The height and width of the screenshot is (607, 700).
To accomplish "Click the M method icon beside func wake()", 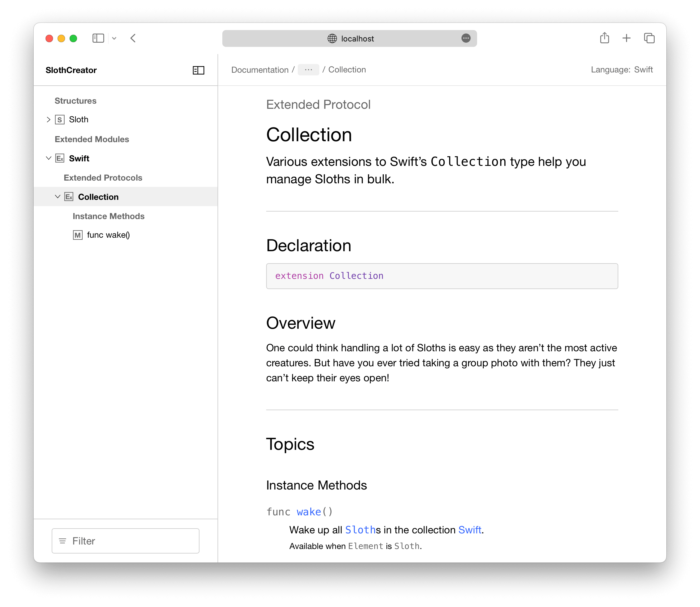I will (x=78, y=235).
